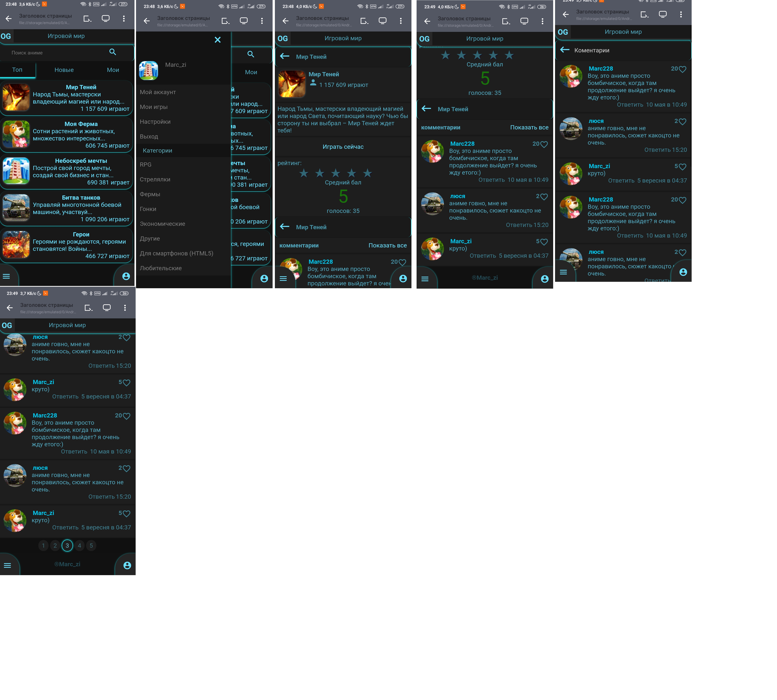Viewport: 777px width, 700px height.
Task: Like the люся comment under the Показать все link
Action: pyautogui.click(x=544, y=197)
